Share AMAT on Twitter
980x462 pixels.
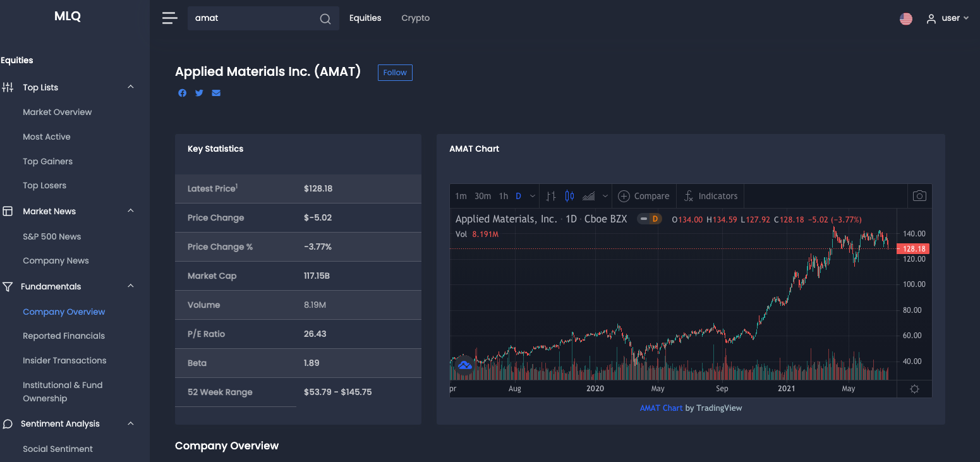point(199,93)
